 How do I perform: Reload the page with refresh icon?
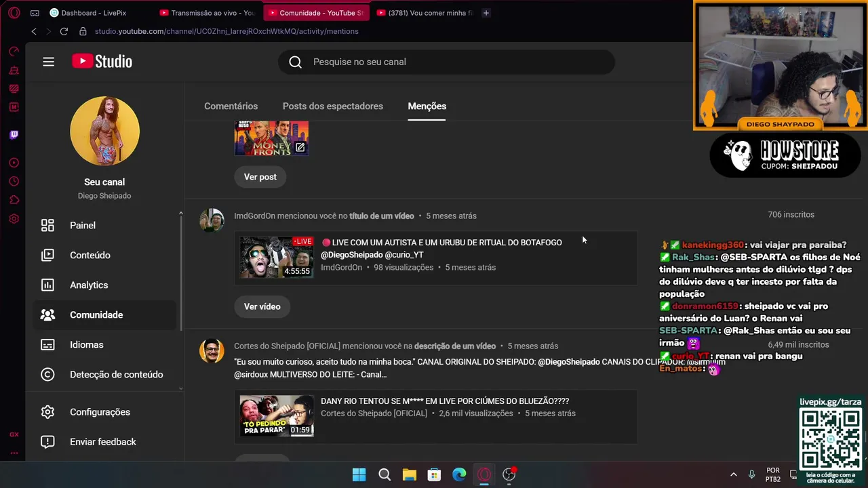[64, 31]
